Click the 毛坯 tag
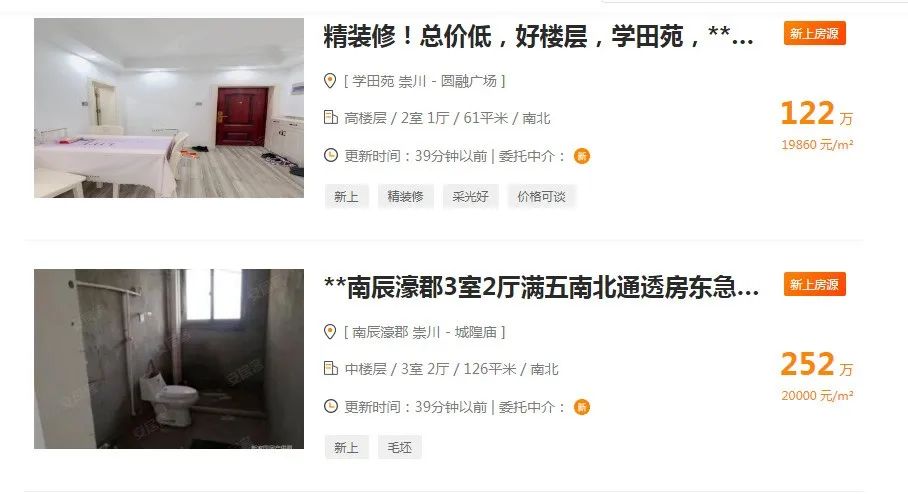This screenshot has width=908, height=494. (x=400, y=448)
